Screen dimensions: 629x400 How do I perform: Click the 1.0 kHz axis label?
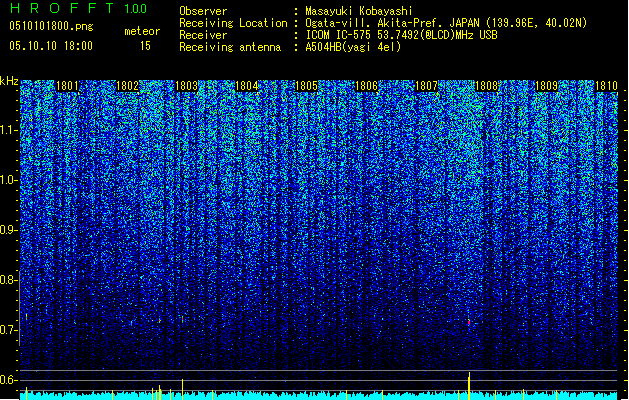tap(9, 180)
